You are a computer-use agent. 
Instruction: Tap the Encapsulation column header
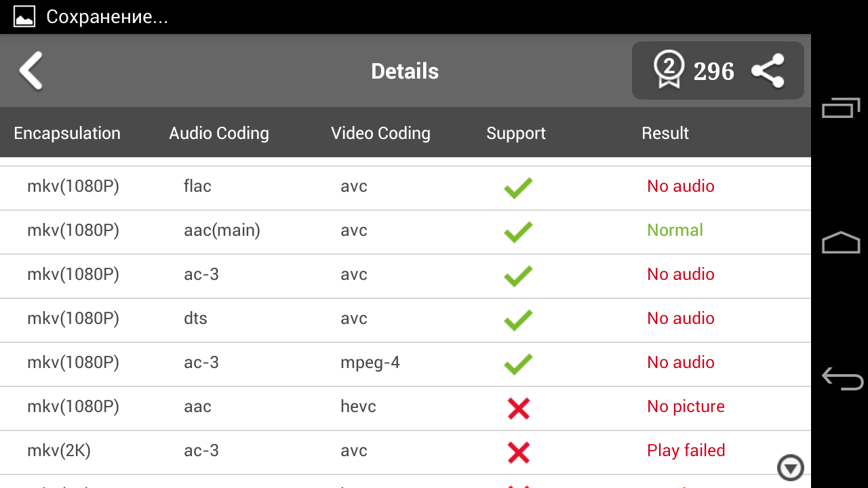[67, 134]
